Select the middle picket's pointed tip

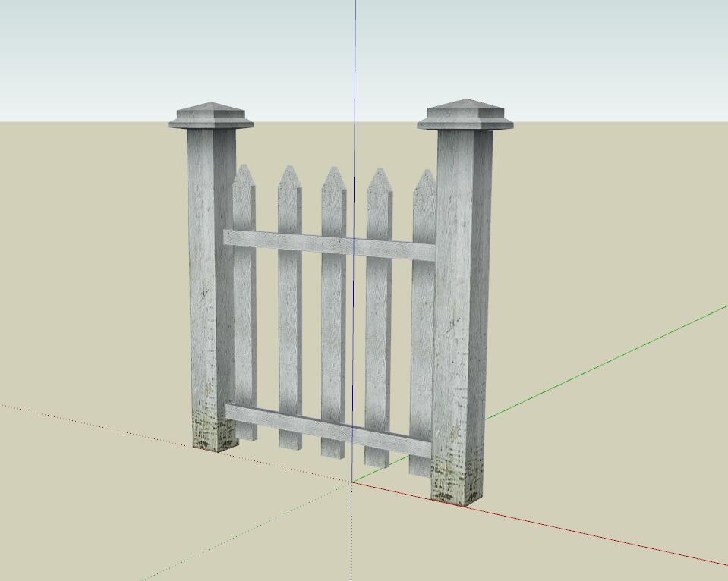[x=333, y=177]
